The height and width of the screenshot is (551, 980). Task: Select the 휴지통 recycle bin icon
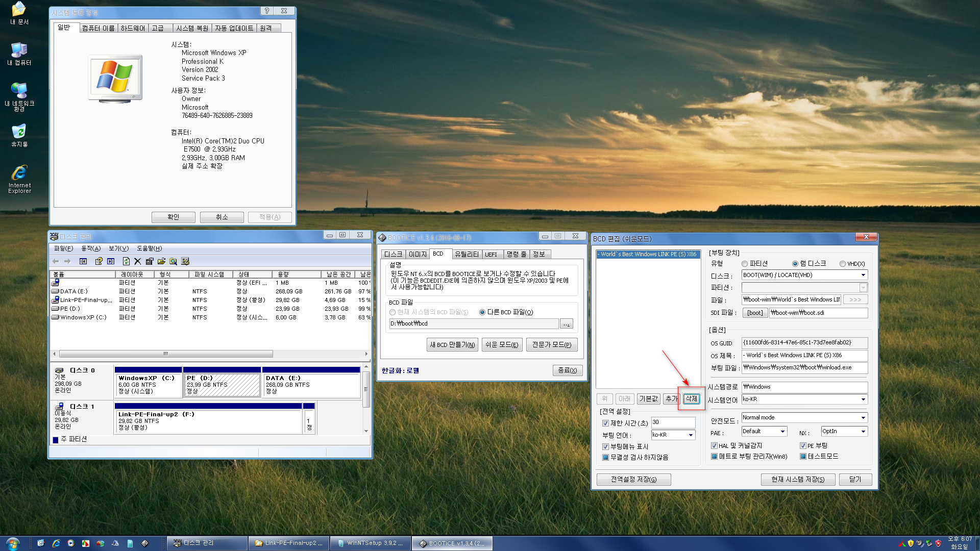coord(19,136)
